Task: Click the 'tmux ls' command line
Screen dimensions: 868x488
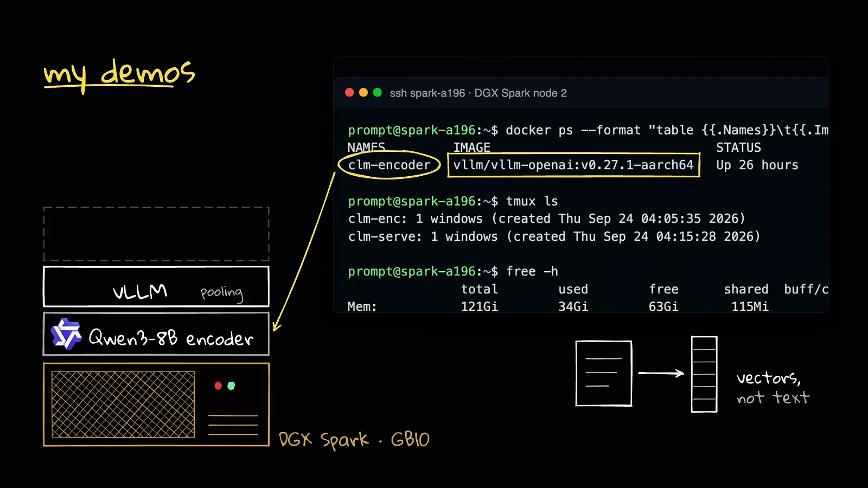Action: point(453,201)
